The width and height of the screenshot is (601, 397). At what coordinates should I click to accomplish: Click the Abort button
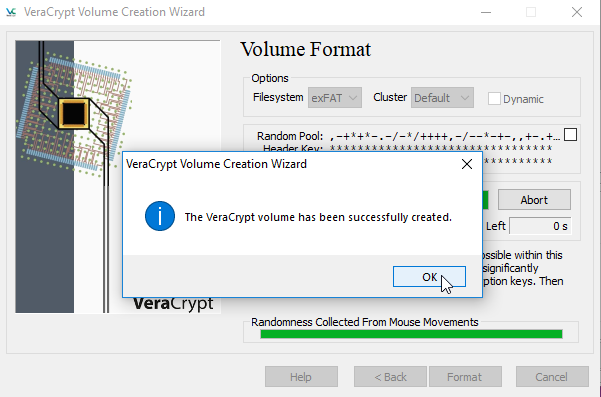pos(534,200)
